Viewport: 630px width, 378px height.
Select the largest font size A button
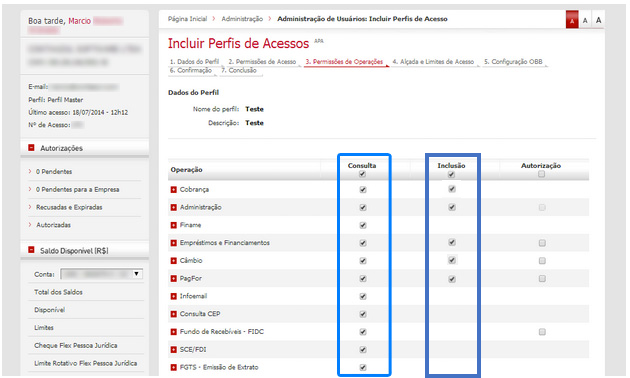click(x=598, y=20)
